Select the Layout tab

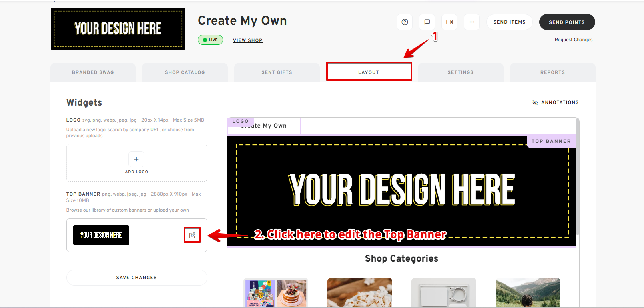369,72
